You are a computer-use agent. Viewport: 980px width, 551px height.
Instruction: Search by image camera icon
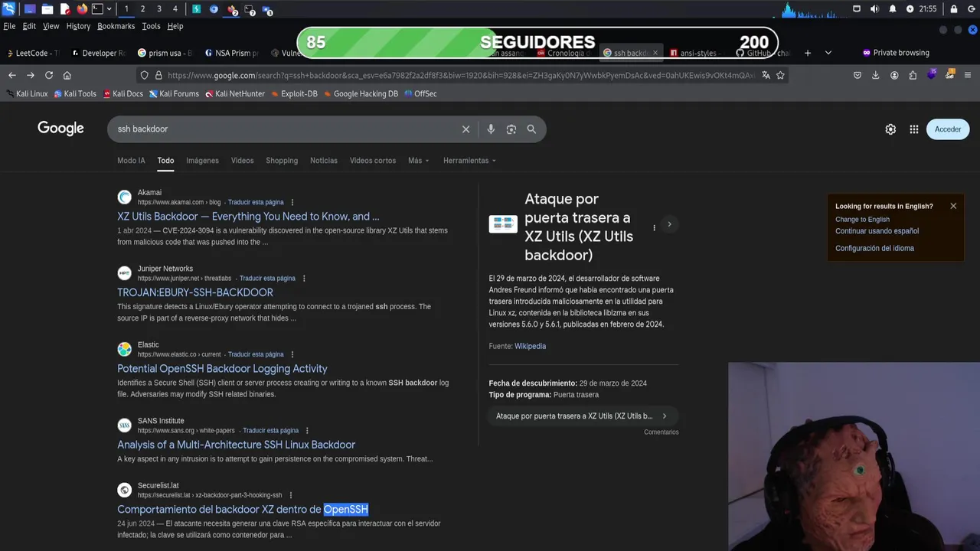[511, 129]
